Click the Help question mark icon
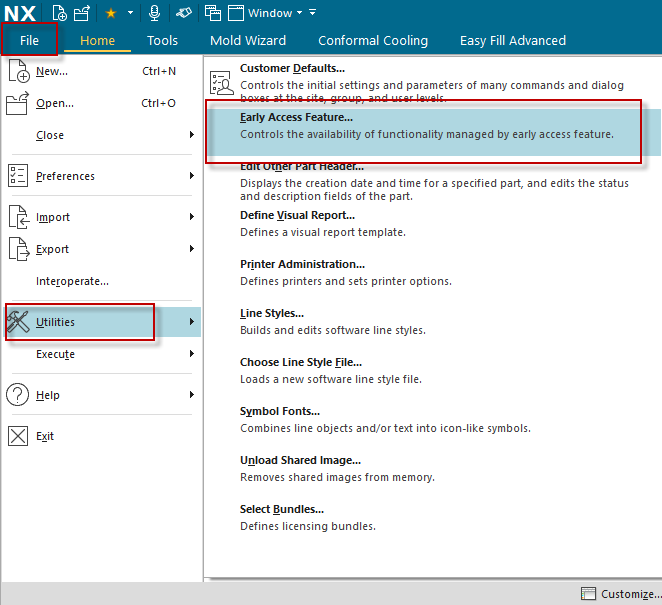662x605 pixels. [18, 395]
